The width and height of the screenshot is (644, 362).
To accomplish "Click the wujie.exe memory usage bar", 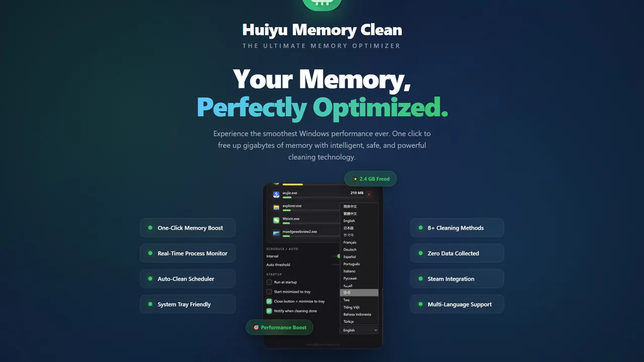I will click(x=322, y=198).
